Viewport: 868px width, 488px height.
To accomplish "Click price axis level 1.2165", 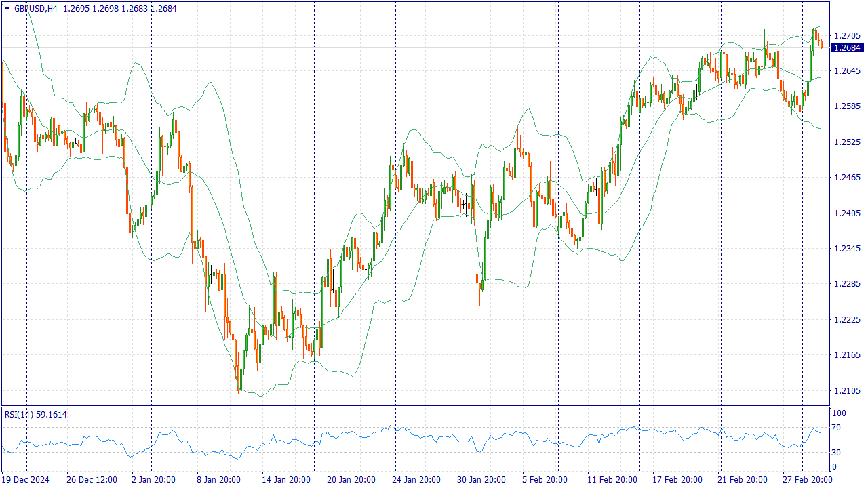I will pyautogui.click(x=846, y=355).
